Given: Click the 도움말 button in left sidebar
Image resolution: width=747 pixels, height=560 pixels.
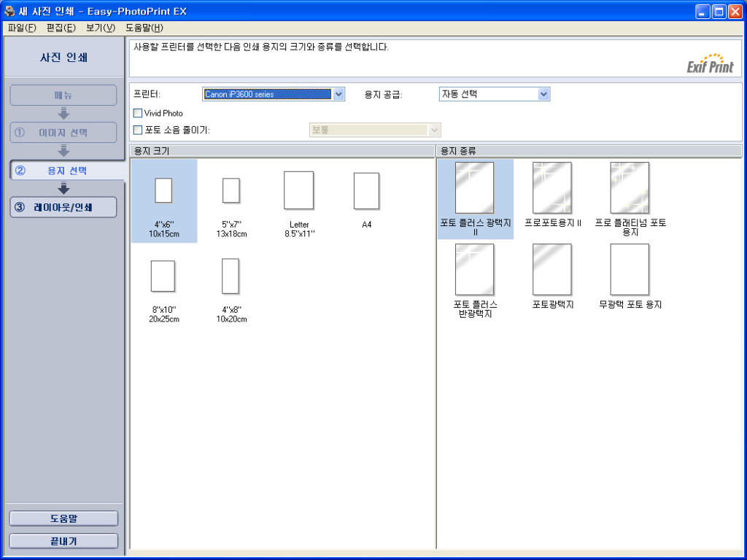Looking at the screenshot, I should tap(64, 518).
